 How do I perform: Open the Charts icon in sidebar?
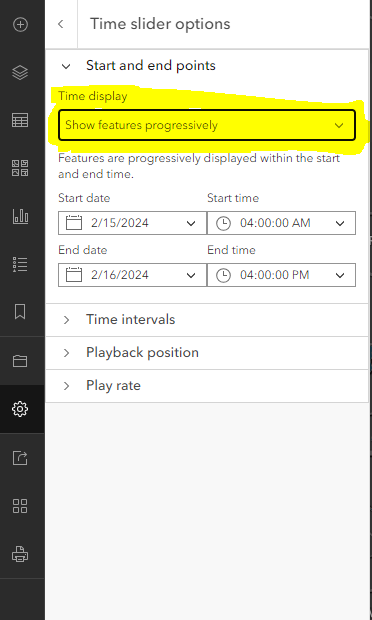tap(20, 216)
